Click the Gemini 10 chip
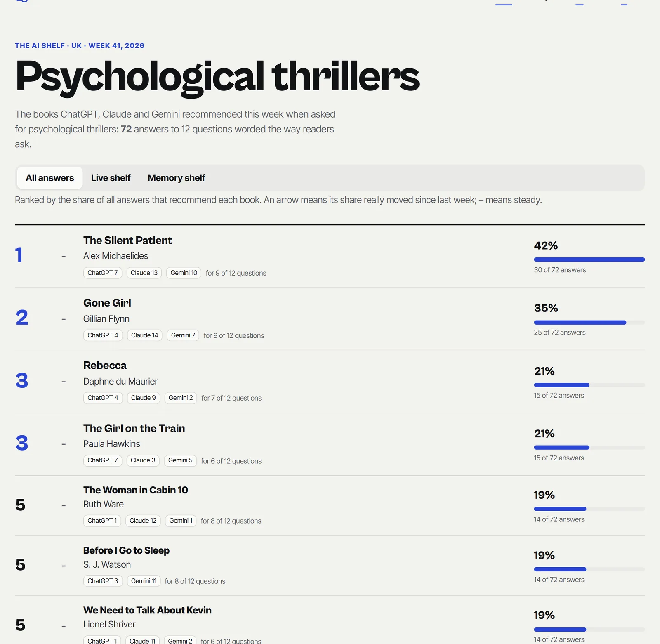This screenshot has height=644, width=660. [x=184, y=273]
